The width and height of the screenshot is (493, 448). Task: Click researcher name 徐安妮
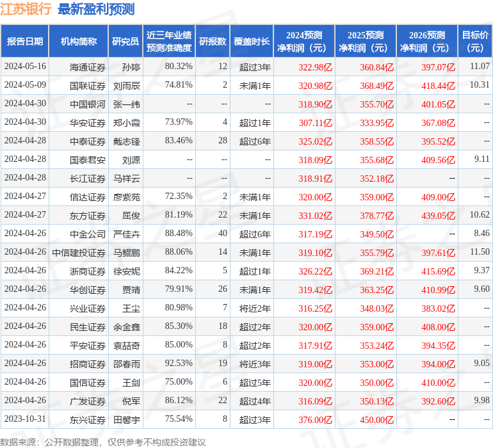pos(127,271)
